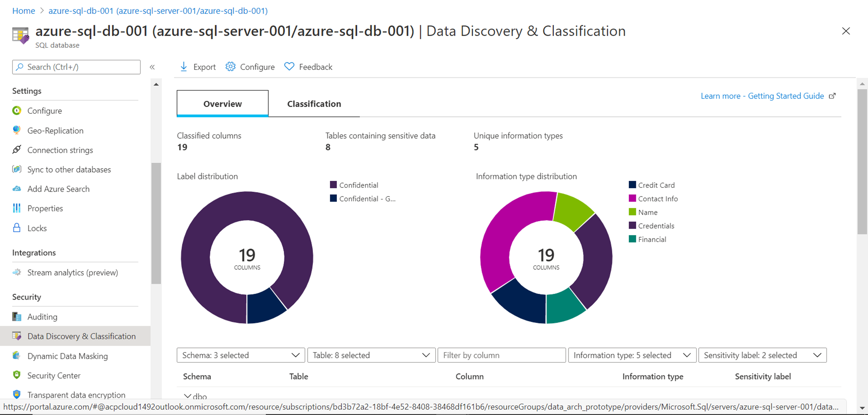Click the Configure gear icon in toolbar
This screenshot has height=415, width=868.
(x=230, y=67)
